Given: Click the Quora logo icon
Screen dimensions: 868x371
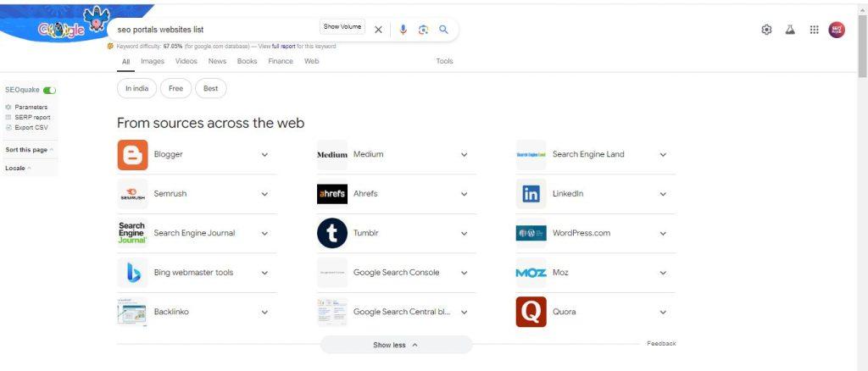Looking at the screenshot, I should [531, 312].
